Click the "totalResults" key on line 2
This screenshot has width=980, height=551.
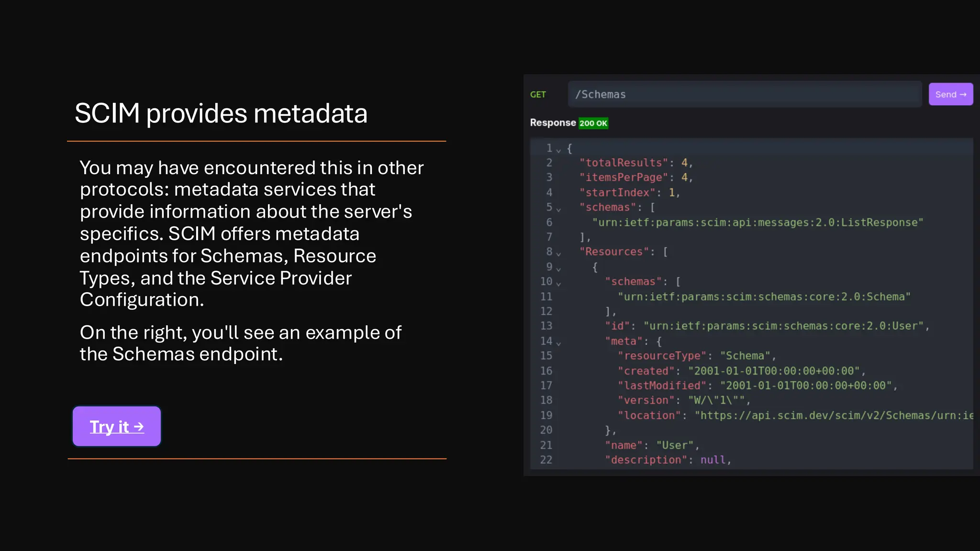point(624,163)
